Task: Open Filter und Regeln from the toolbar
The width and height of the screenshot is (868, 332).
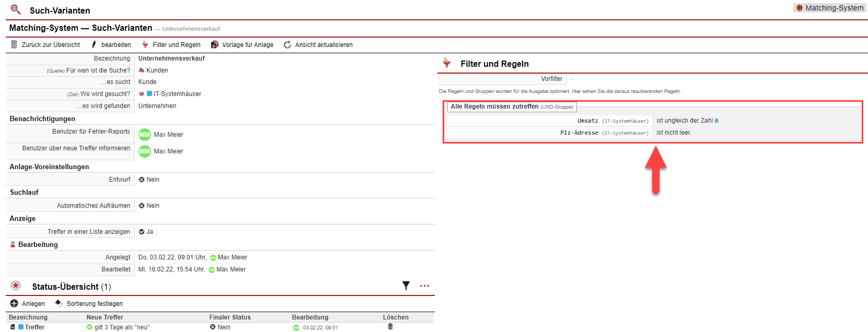Action: coord(171,45)
